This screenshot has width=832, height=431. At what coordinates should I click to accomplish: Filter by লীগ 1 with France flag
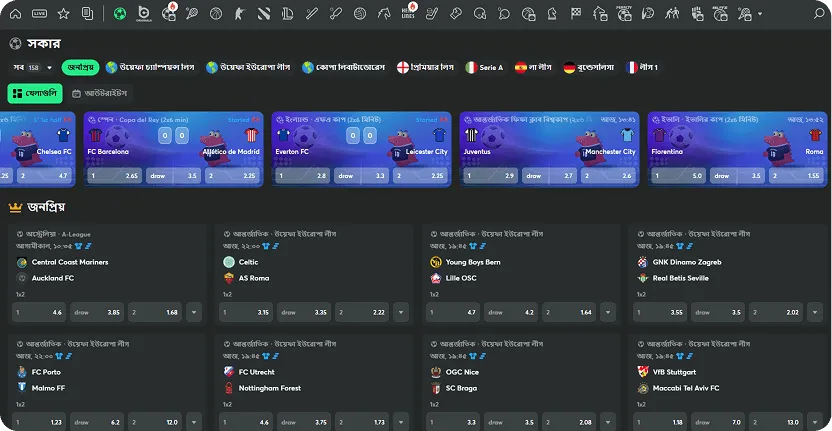point(642,67)
